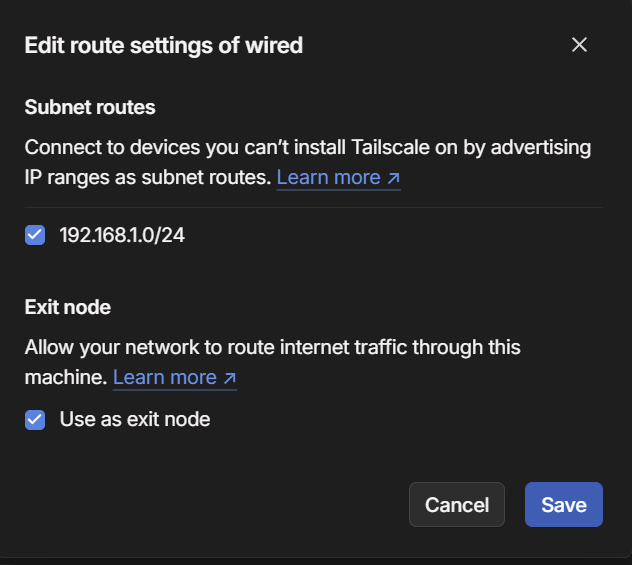
Task: Toggle the Use as exit node checkbox
Action: point(35,419)
